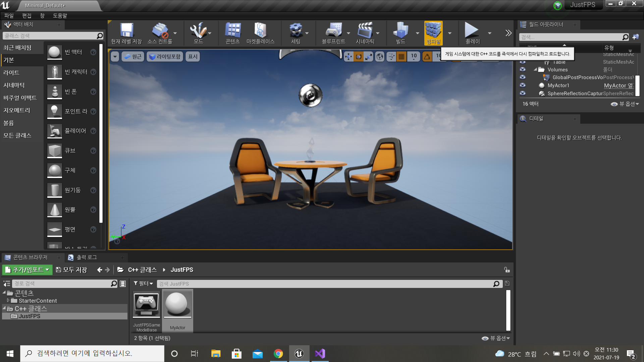
Task: Open the Edit (편집) menu
Action: [26, 16]
